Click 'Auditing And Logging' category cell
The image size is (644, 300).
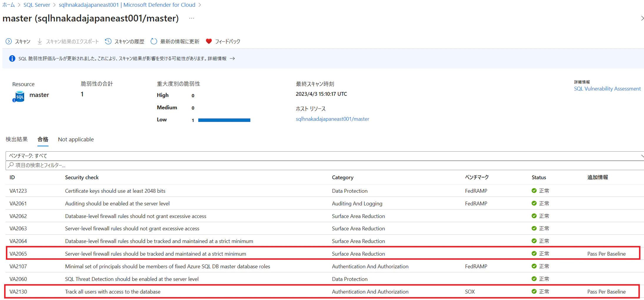(357, 204)
